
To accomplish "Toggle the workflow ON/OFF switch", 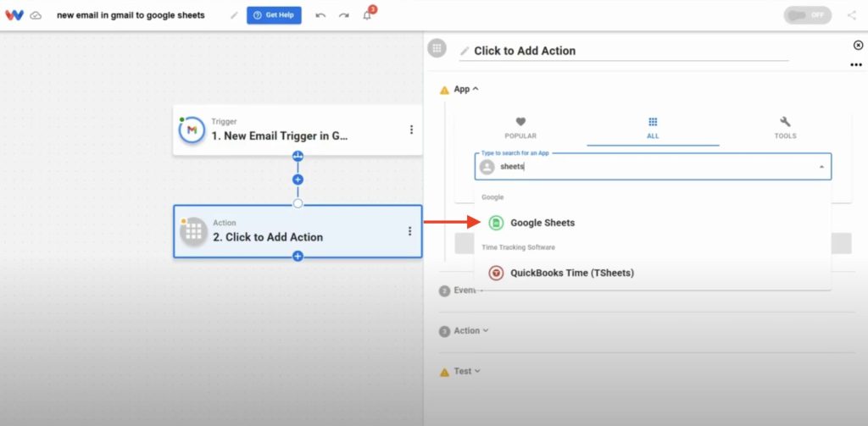I will pyautogui.click(x=807, y=15).
